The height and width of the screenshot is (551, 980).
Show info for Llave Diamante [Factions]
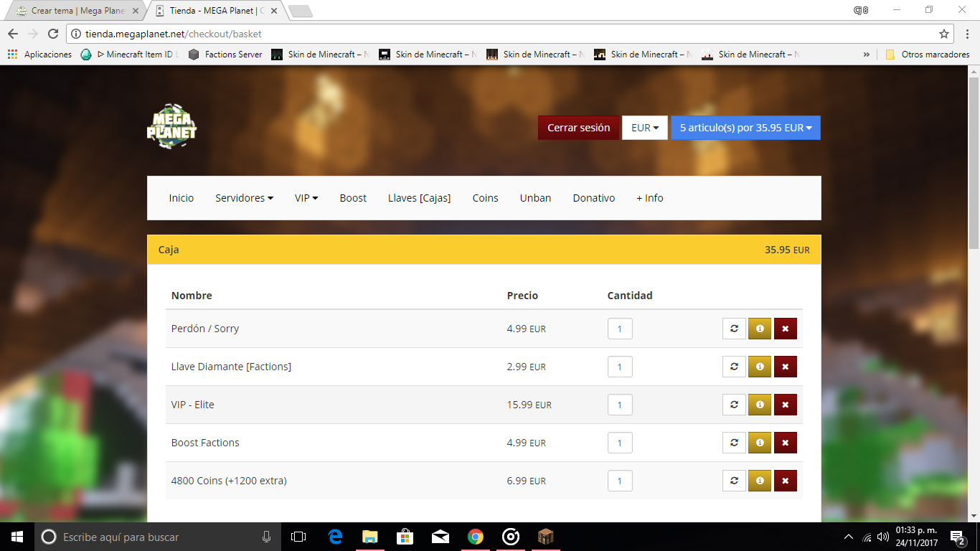[760, 367]
